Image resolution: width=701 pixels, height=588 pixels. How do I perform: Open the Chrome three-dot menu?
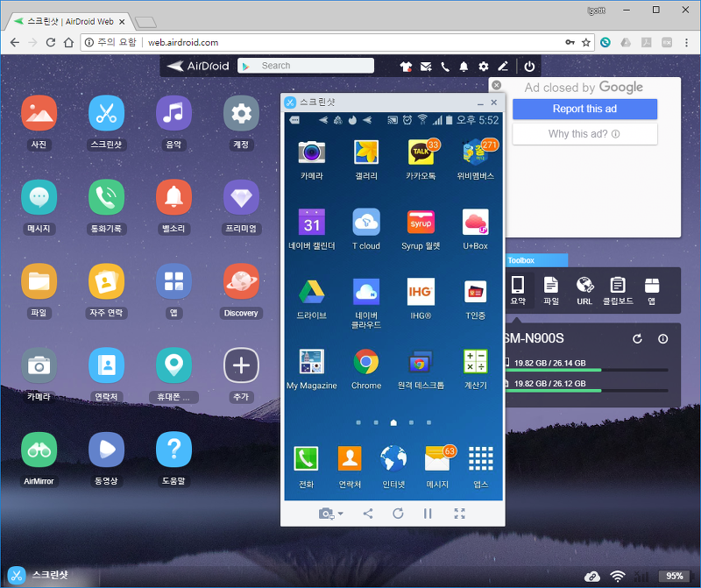coord(686,42)
